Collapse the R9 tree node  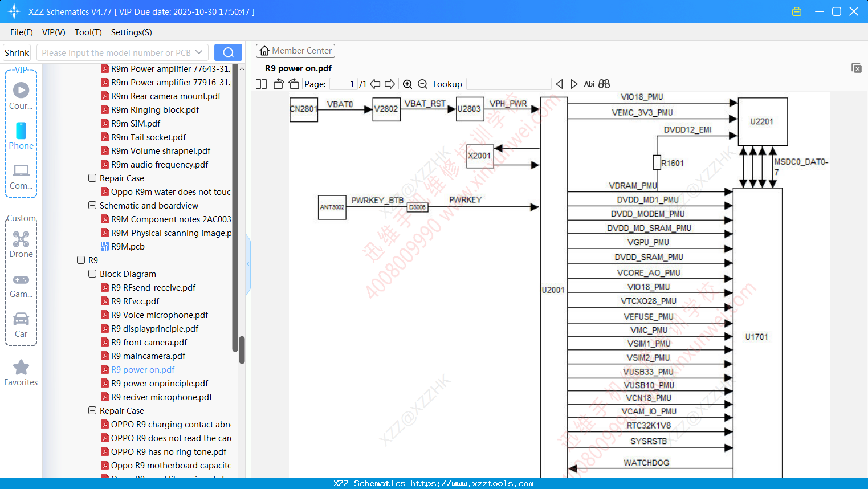point(81,260)
